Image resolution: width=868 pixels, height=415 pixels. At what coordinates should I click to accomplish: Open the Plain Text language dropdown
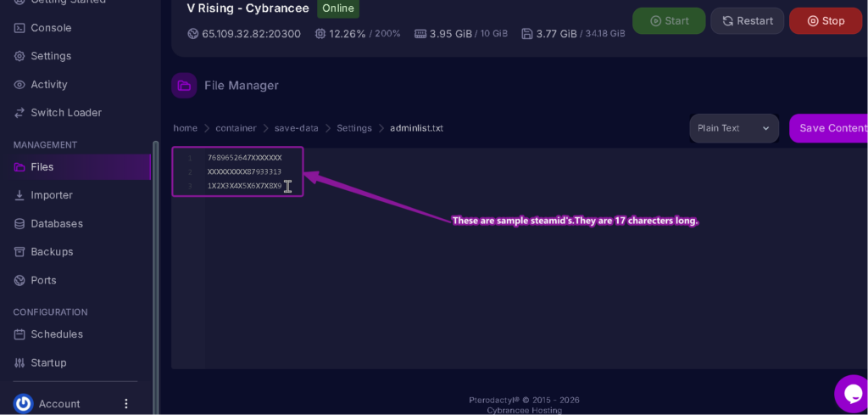734,128
